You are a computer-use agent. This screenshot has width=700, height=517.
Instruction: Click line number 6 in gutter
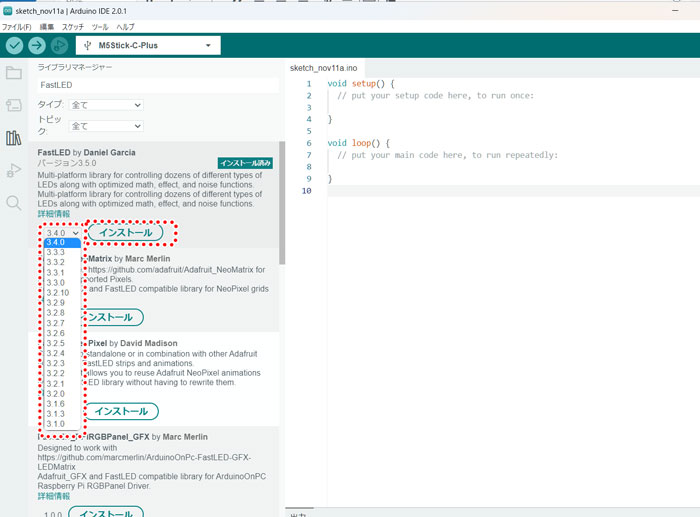tap(308, 143)
